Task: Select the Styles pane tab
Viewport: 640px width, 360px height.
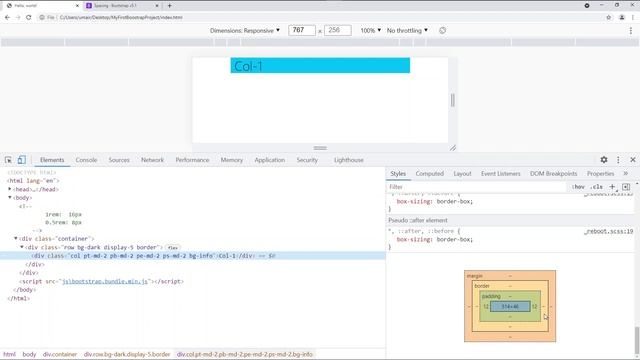Action: [x=398, y=173]
